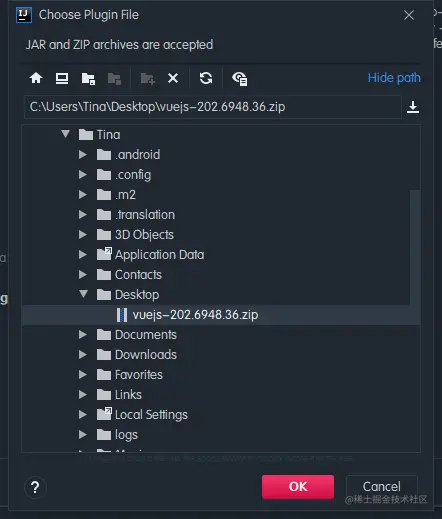This screenshot has width=442, height=519.
Task: Collapse the Tina folder
Action: pyautogui.click(x=65, y=134)
